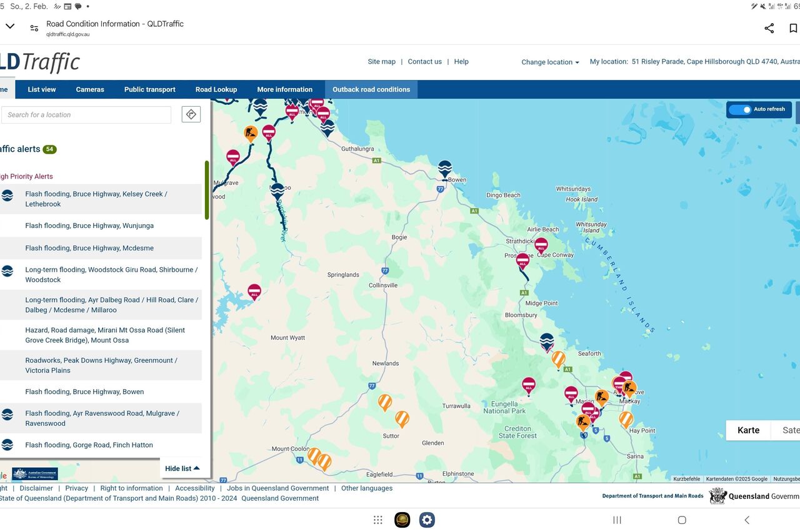Click the road closure marker near Cape Conway

click(x=541, y=245)
